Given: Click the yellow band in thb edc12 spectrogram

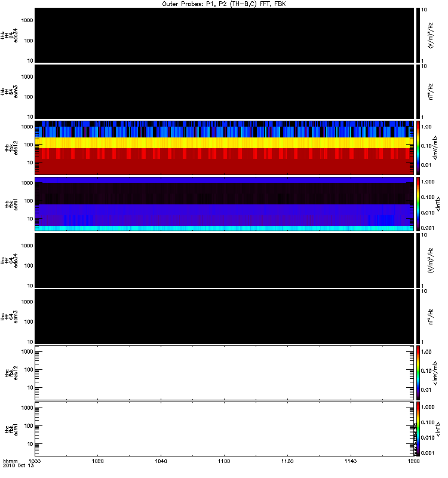Looking at the screenshot, I should (224, 143).
